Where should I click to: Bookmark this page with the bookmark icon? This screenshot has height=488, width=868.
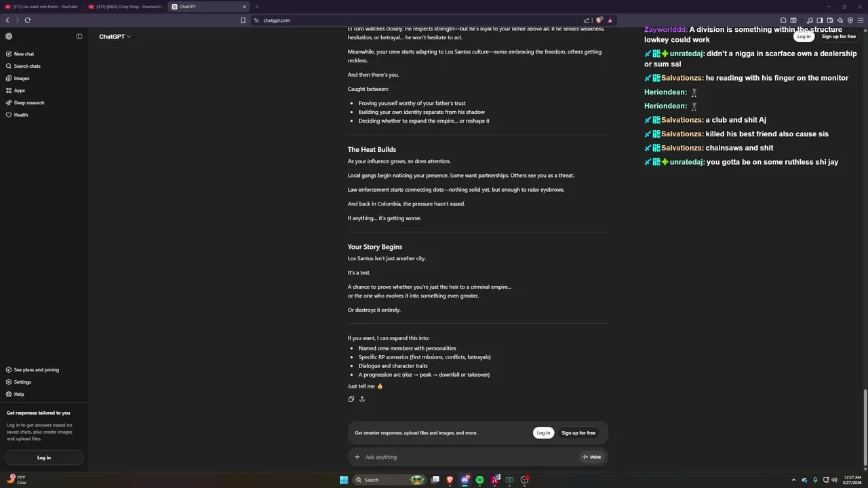pyautogui.click(x=243, y=20)
